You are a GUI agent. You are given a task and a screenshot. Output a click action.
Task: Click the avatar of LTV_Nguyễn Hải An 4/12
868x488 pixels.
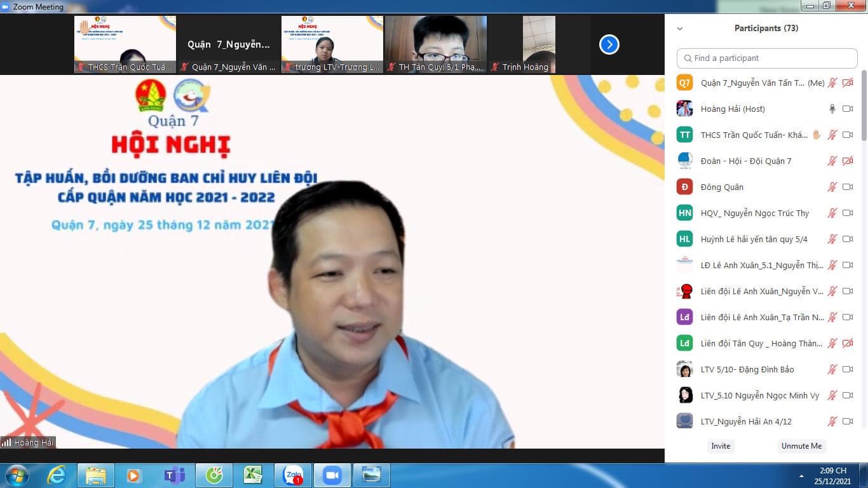(684, 421)
